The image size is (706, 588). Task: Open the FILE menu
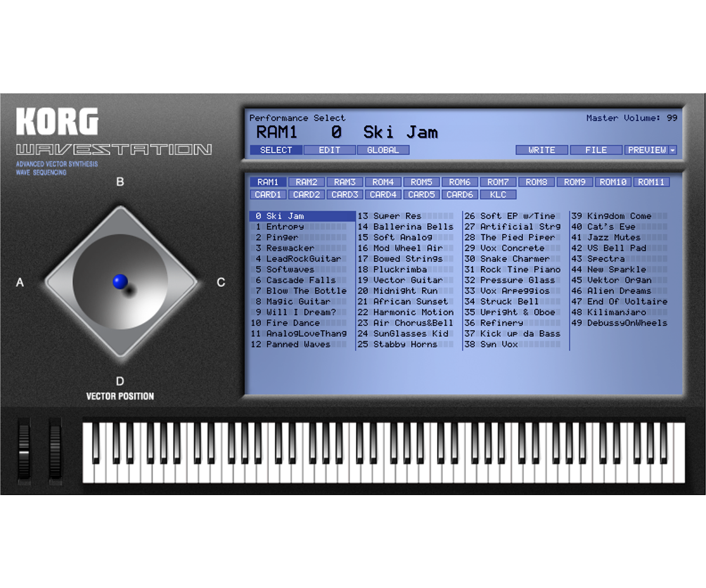click(x=596, y=149)
